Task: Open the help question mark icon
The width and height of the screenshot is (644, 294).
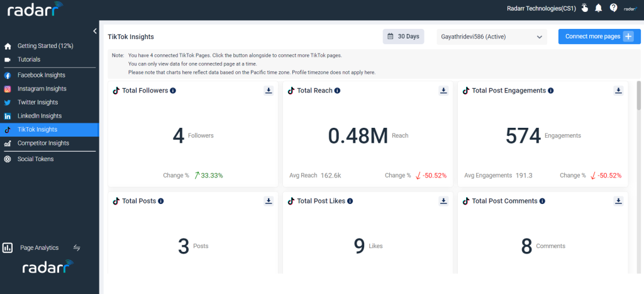Action: point(613,8)
